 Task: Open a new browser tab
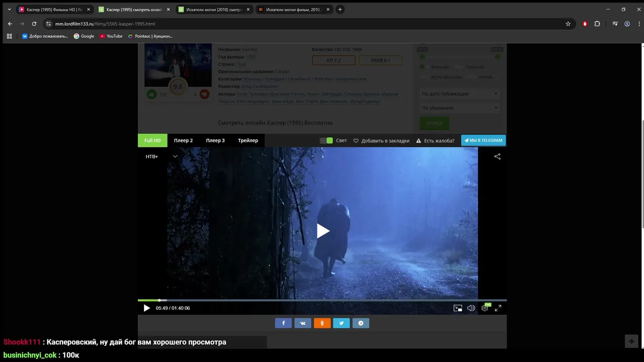[340, 10]
